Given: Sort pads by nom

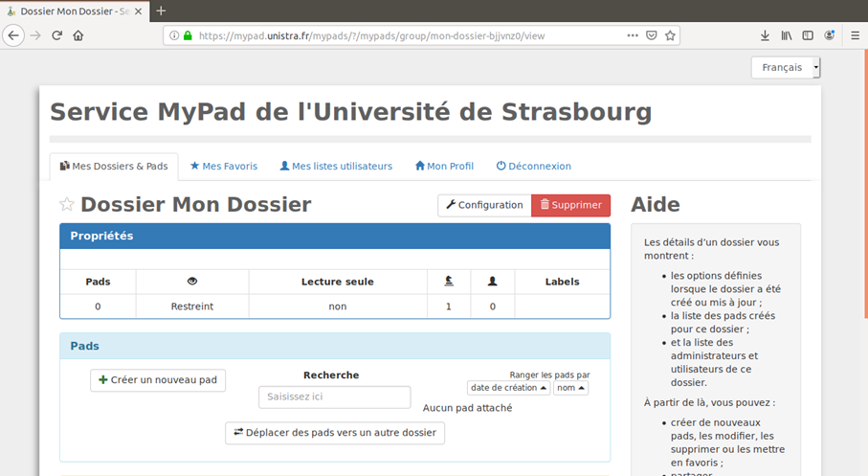Looking at the screenshot, I should (570, 388).
